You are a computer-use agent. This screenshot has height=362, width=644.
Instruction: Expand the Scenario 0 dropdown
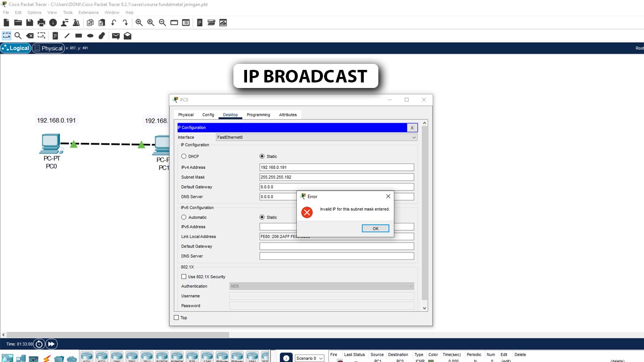pyautogui.click(x=309, y=358)
